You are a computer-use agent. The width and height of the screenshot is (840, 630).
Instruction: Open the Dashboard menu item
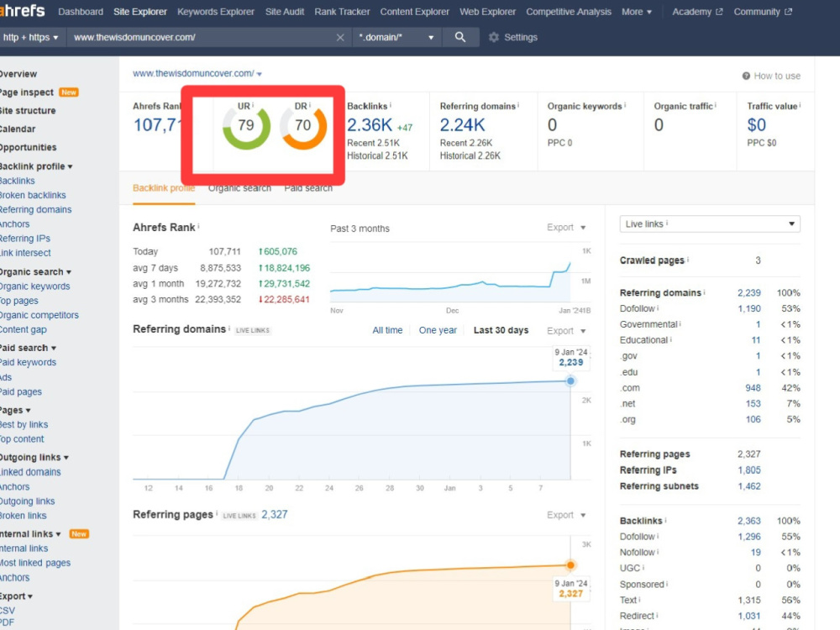pos(81,12)
